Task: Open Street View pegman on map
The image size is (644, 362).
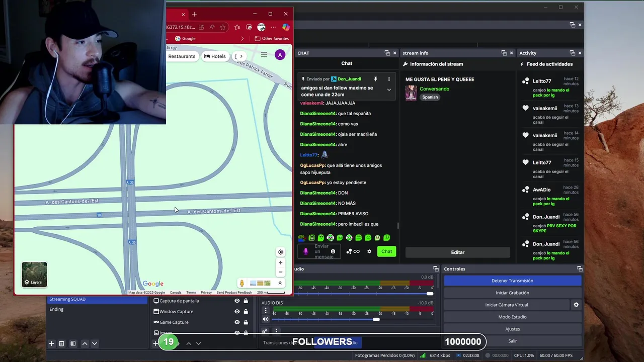Action: 242,283
